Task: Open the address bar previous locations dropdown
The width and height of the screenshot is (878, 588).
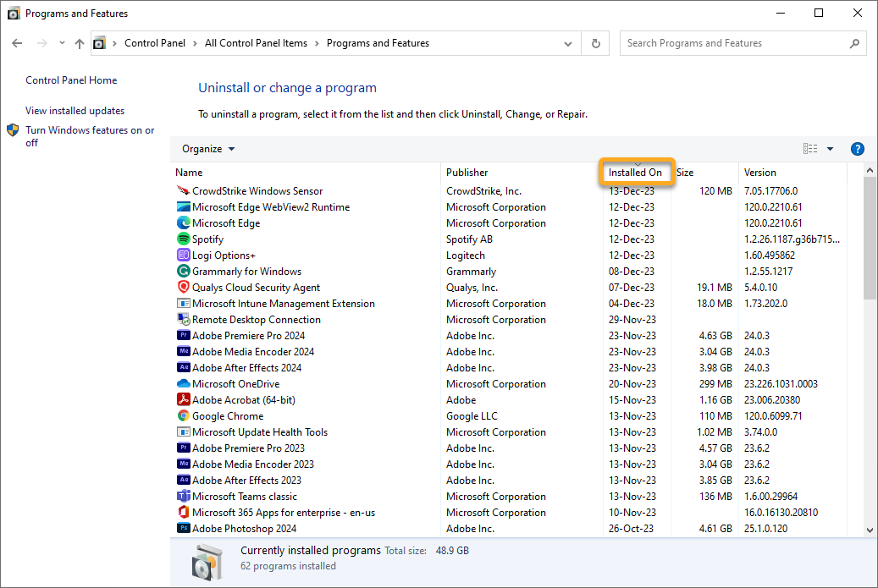Action: (x=568, y=43)
